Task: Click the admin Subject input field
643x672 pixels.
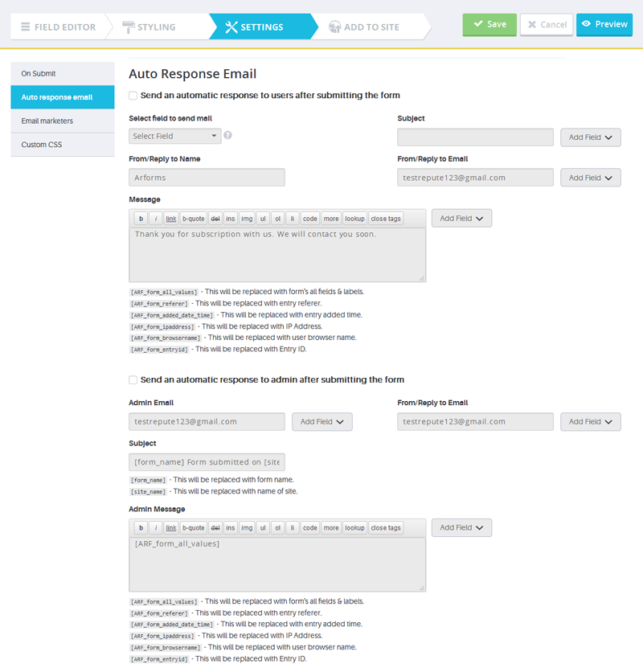Action: pos(207,462)
